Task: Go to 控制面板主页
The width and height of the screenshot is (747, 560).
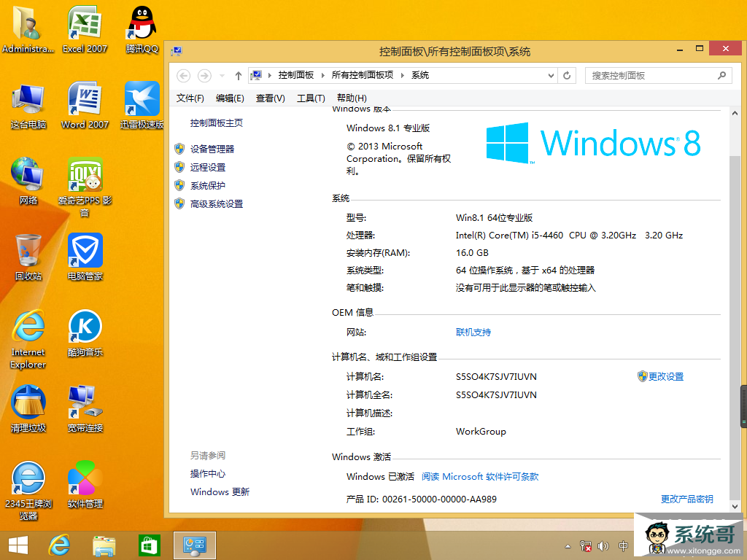Action: pyautogui.click(x=216, y=122)
